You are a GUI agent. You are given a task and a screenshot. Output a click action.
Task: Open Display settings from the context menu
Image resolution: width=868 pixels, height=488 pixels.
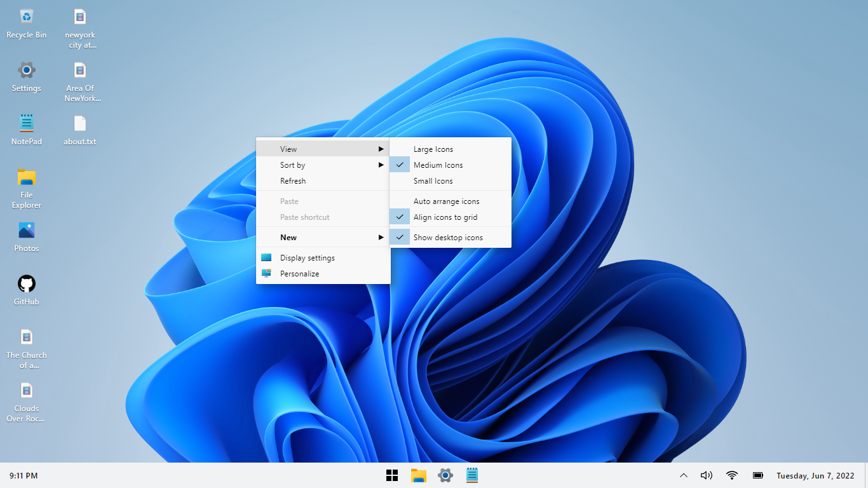pos(308,258)
